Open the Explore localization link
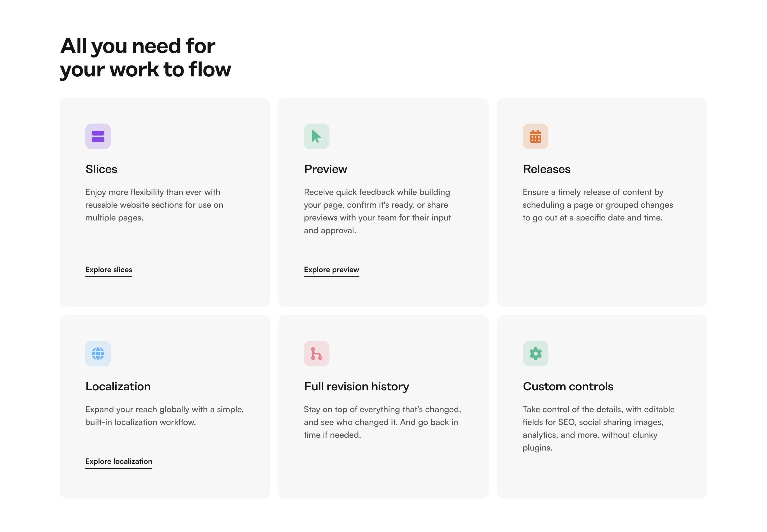 pyautogui.click(x=119, y=461)
